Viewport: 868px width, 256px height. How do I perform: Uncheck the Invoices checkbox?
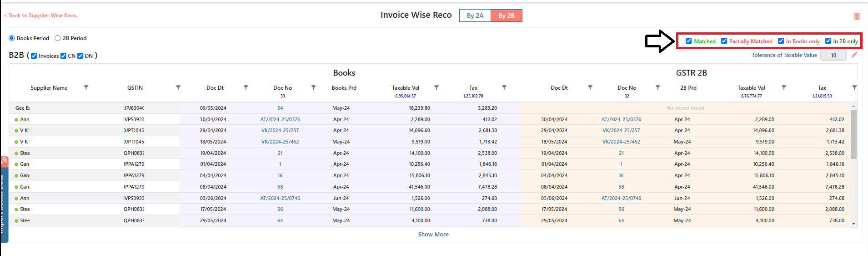pyautogui.click(x=34, y=56)
